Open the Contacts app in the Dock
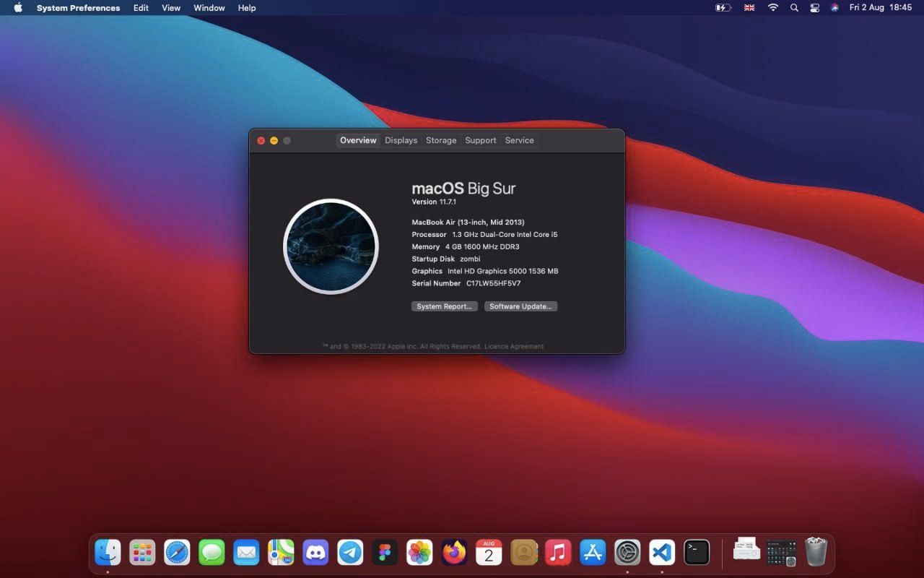This screenshot has width=924, height=578. (x=523, y=553)
